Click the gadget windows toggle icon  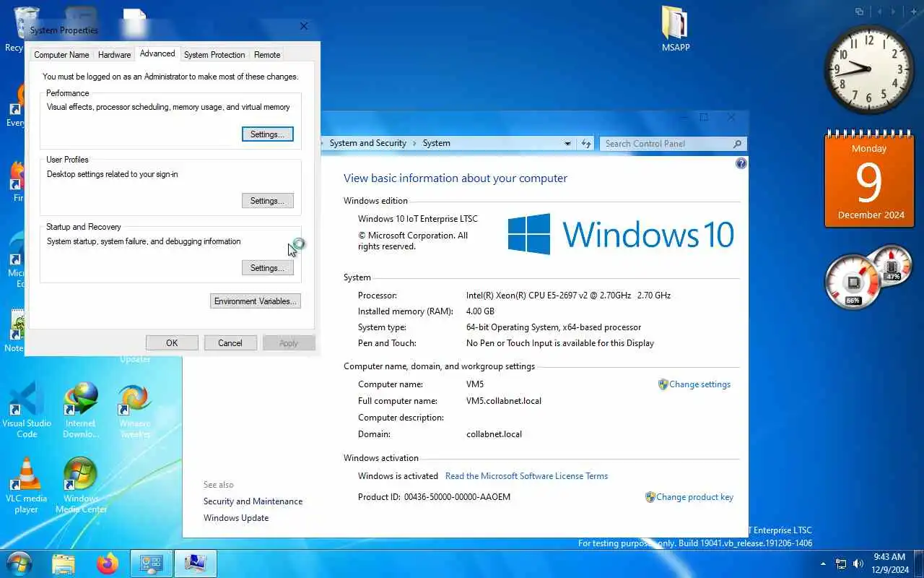tap(859, 12)
